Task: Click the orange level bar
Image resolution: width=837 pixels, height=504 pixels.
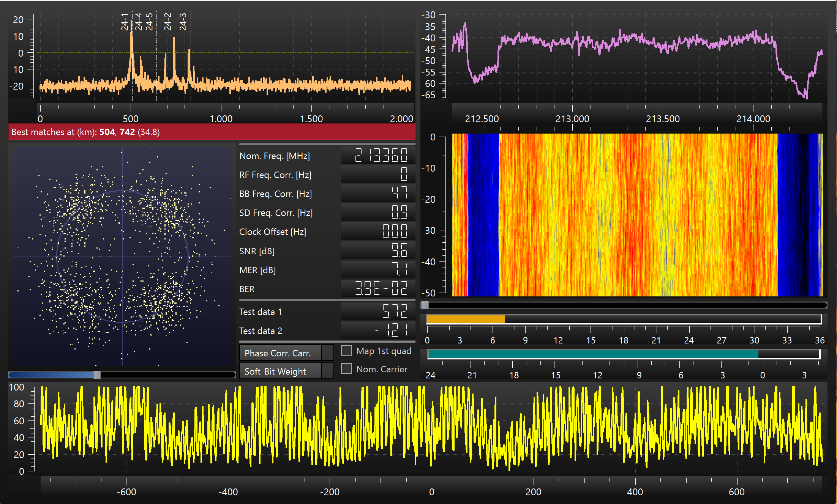Action: click(x=466, y=319)
